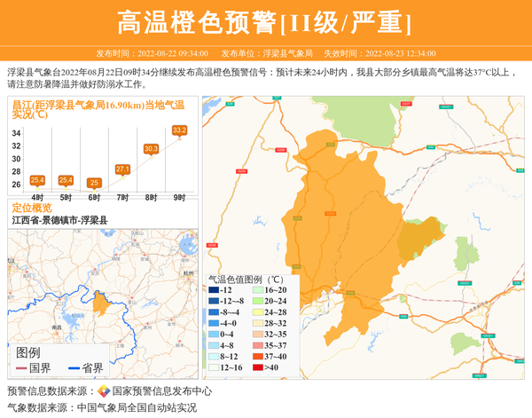Click the 30.3 data marker at 8时
This screenshot has width=532, height=418.
[151, 149]
